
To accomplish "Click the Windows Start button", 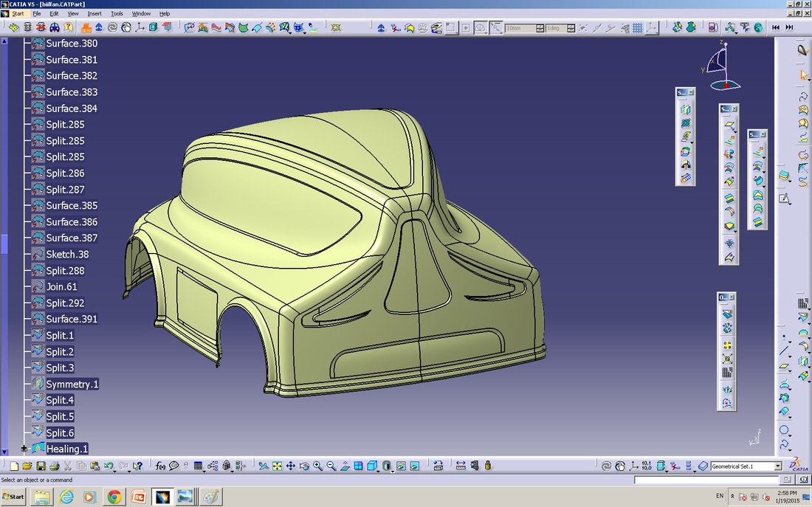I will [13, 497].
